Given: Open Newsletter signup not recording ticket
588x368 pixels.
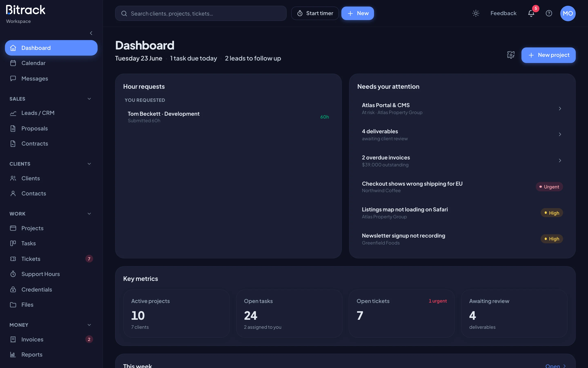Looking at the screenshot, I should coord(462,239).
